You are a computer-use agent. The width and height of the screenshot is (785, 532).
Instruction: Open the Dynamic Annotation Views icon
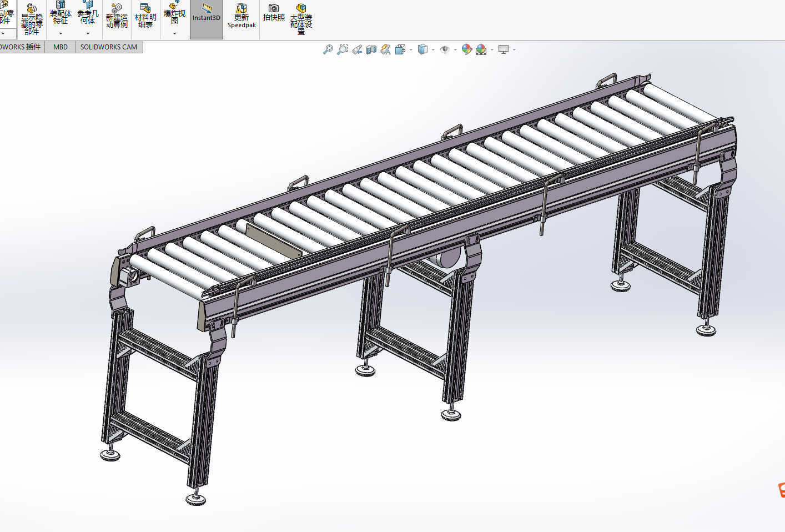coord(386,49)
